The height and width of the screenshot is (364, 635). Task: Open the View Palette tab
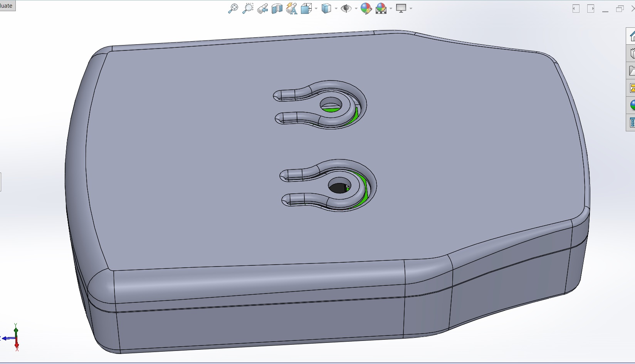click(631, 88)
